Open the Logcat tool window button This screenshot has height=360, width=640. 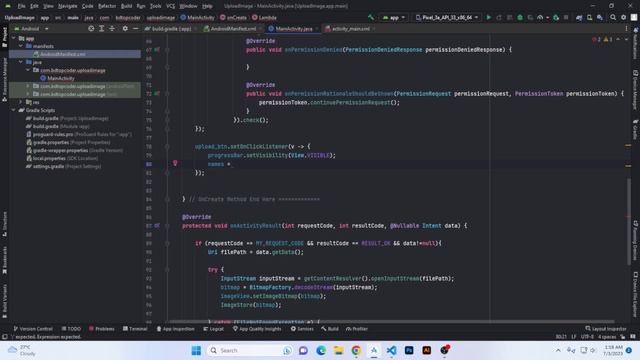[213, 329]
